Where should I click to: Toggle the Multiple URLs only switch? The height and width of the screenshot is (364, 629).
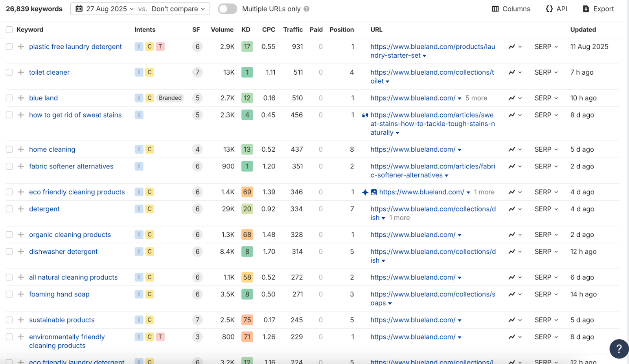click(x=228, y=9)
